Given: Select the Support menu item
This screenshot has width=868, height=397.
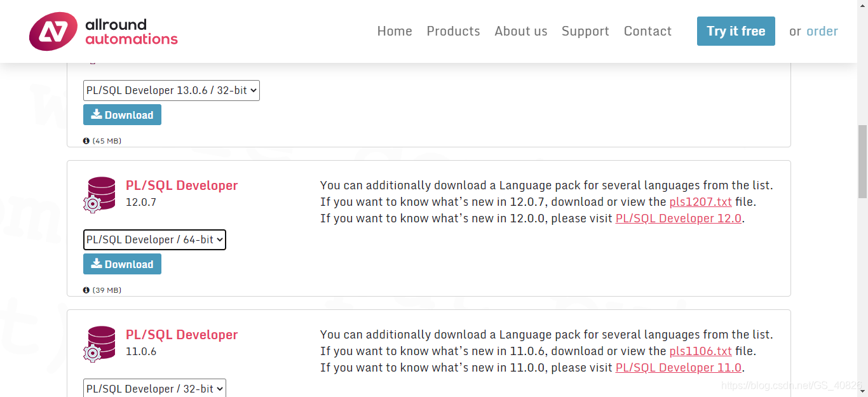Looking at the screenshot, I should 585,30.
